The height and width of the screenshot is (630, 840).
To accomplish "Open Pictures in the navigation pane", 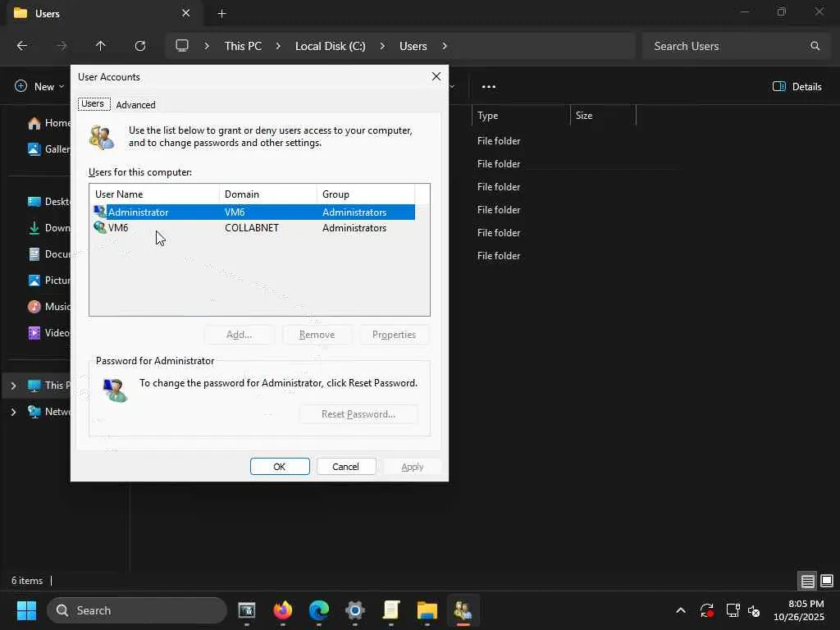I will click(48, 281).
